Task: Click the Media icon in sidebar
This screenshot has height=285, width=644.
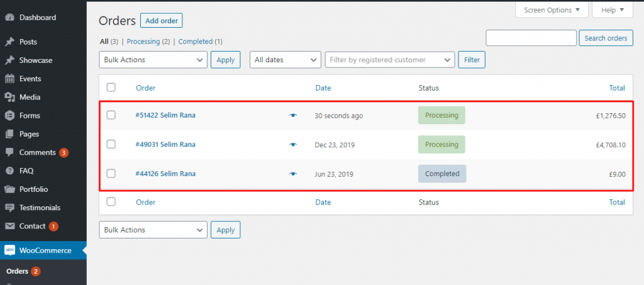Action: (x=9, y=97)
